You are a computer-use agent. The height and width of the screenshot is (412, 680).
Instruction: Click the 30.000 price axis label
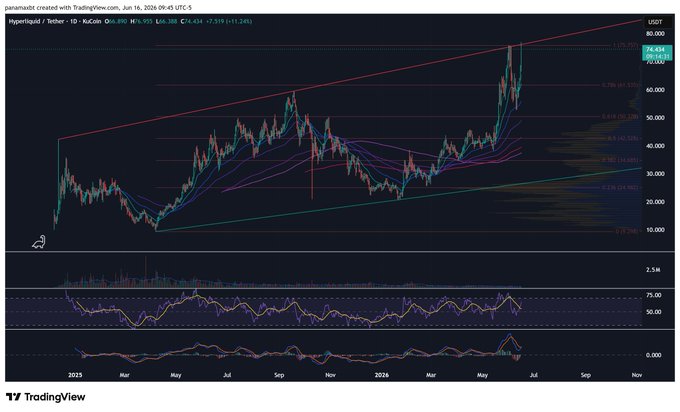tap(655, 173)
